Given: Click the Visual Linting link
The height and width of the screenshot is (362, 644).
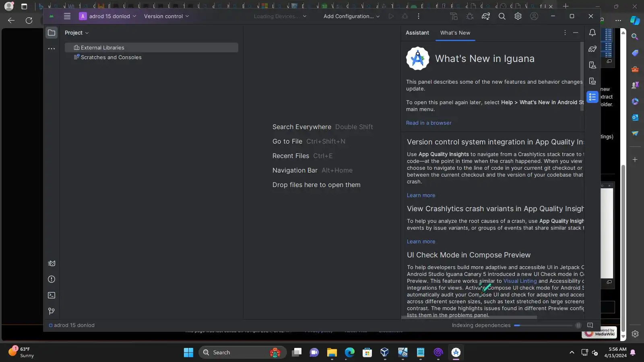Looking at the screenshot, I should click(520, 281).
